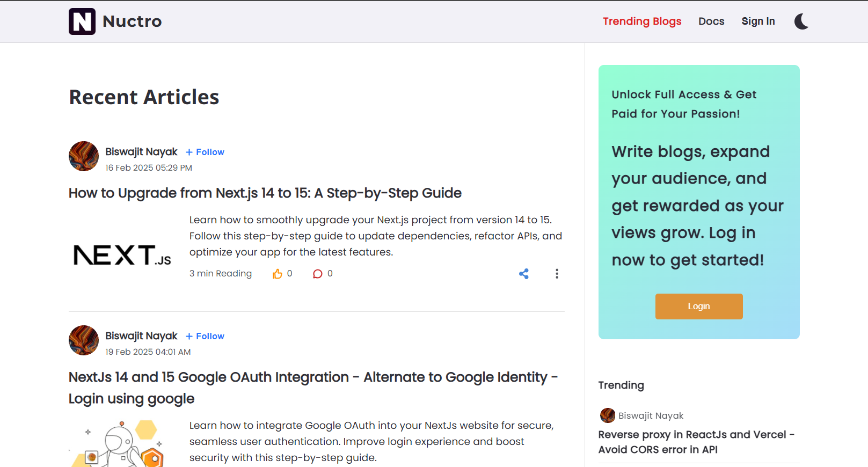Viewport: 868px width, 467px height.
Task: Toggle dark mode with the moon icon
Action: pos(801,21)
